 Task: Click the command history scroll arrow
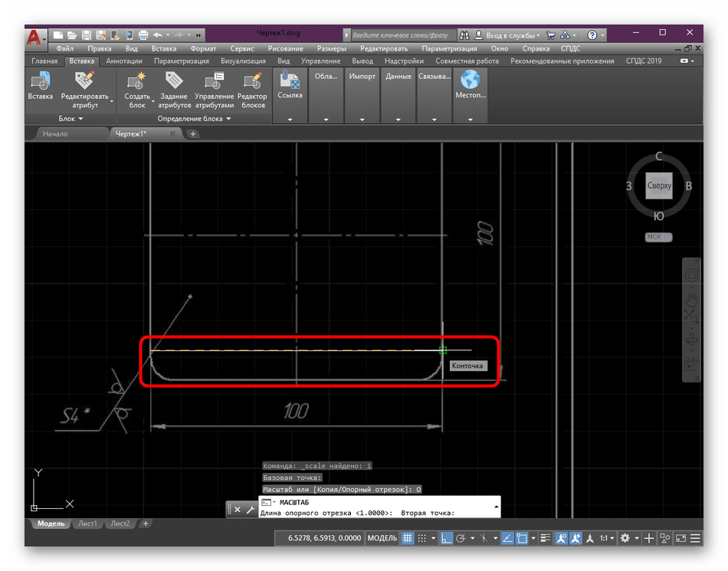pyautogui.click(x=497, y=507)
